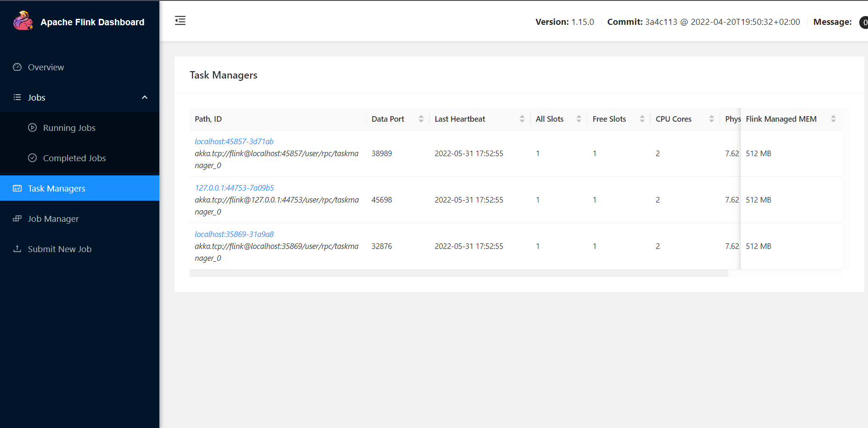Sort by CPU Cores arrows
Image resolution: width=868 pixels, height=428 pixels.
711,119
